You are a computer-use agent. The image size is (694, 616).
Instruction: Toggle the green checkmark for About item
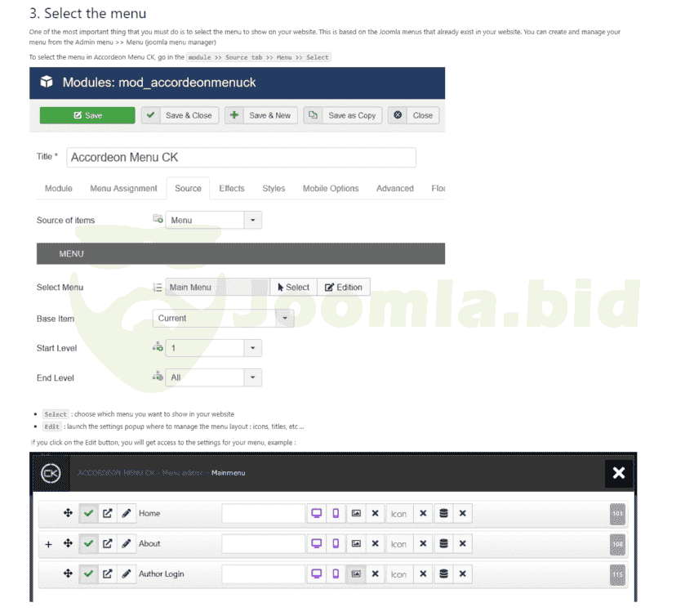[88, 544]
